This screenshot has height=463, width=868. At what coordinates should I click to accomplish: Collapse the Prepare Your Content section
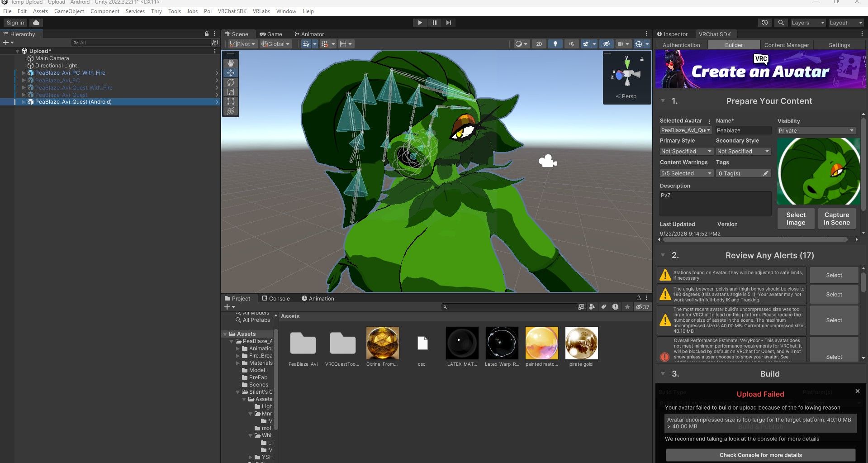[x=663, y=101]
